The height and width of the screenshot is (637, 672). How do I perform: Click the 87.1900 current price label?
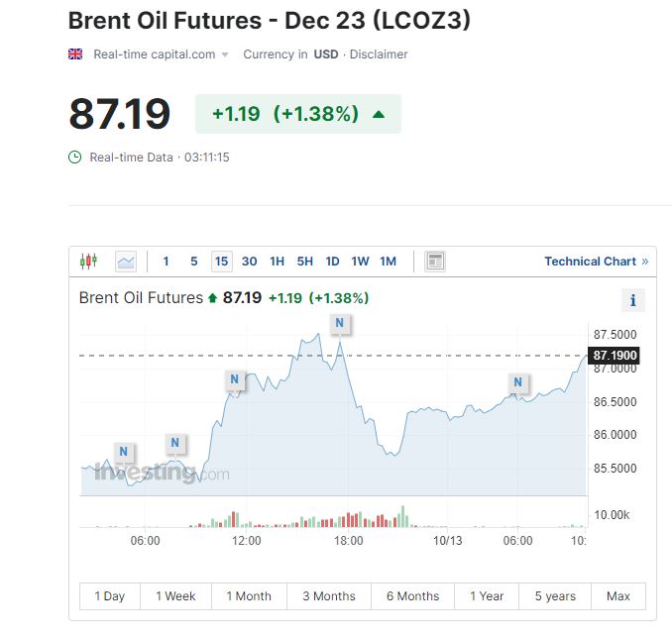[x=616, y=356]
